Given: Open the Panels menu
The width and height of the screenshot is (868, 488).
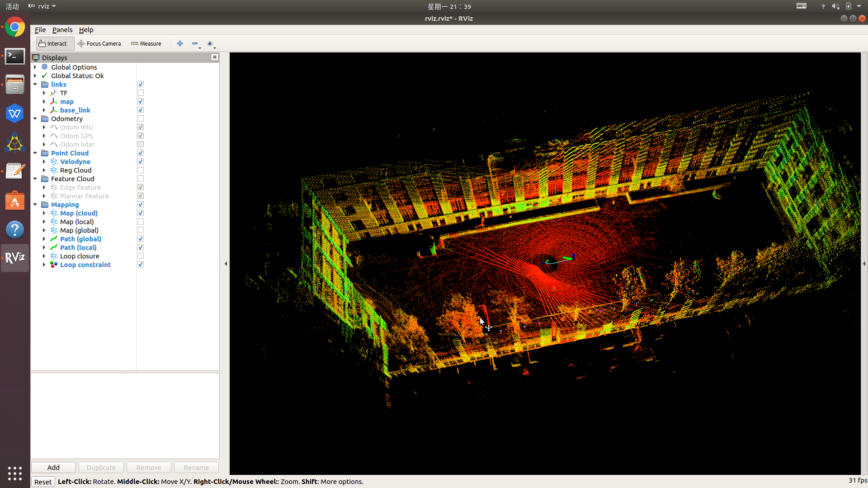Looking at the screenshot, I should click(62, 30).
